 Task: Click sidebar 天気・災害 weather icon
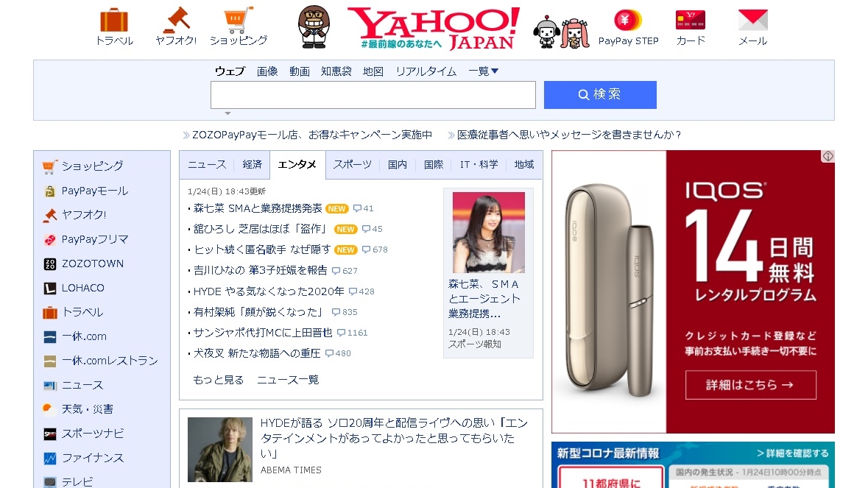[x=49, y=409]
